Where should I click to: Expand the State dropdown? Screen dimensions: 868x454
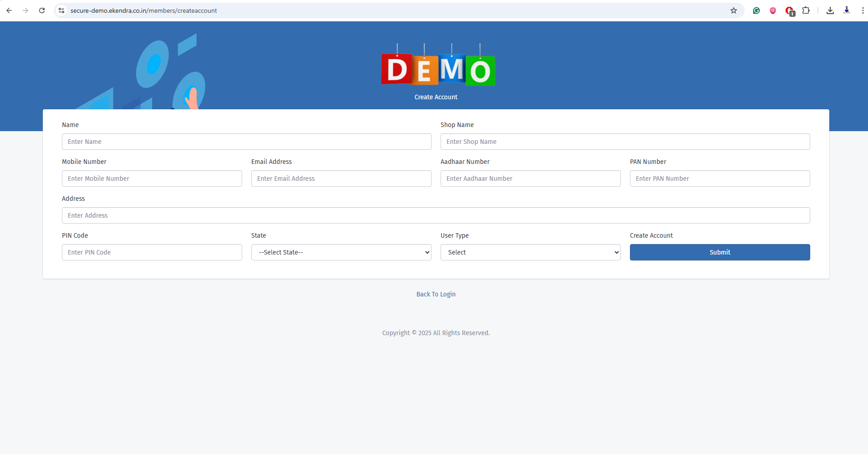point(341,252)
